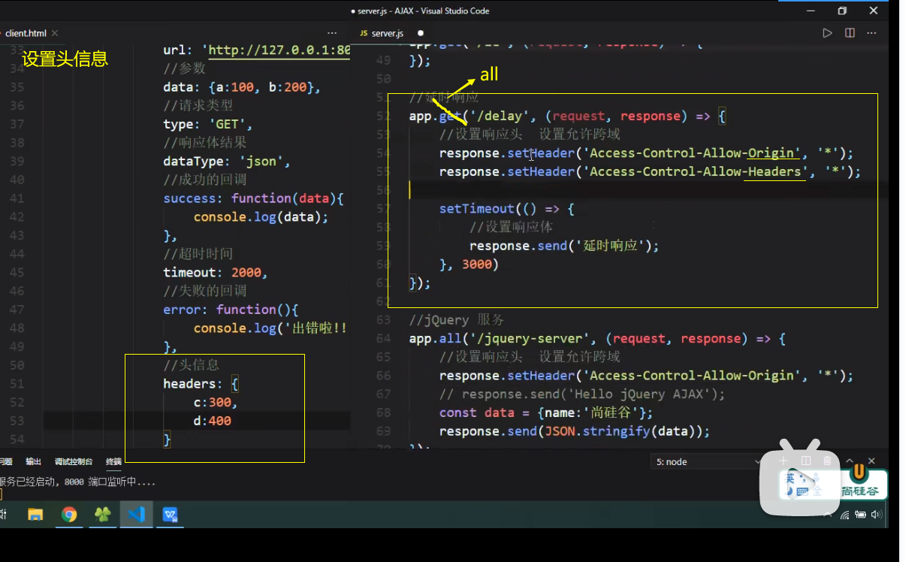
Task: Click the 3000 timeout value in server.js
Action: [x=477, y=264]
